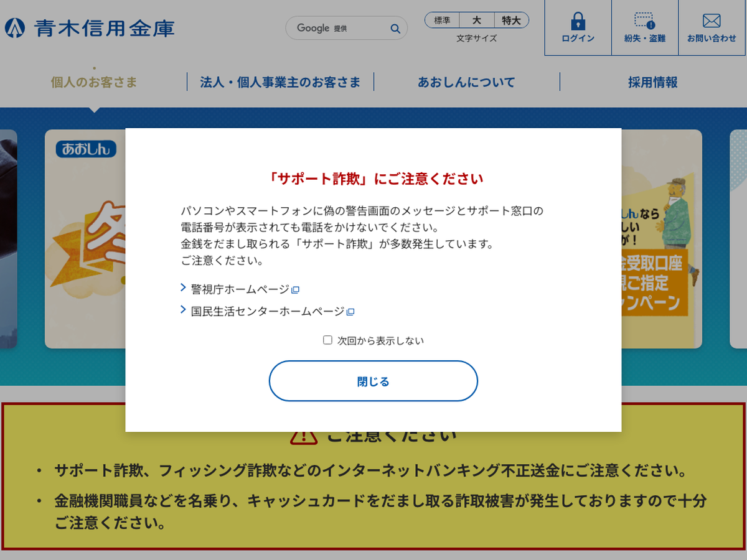The image size is (747, 560).
Task: Select 特大 font size option
Action: 511,21
